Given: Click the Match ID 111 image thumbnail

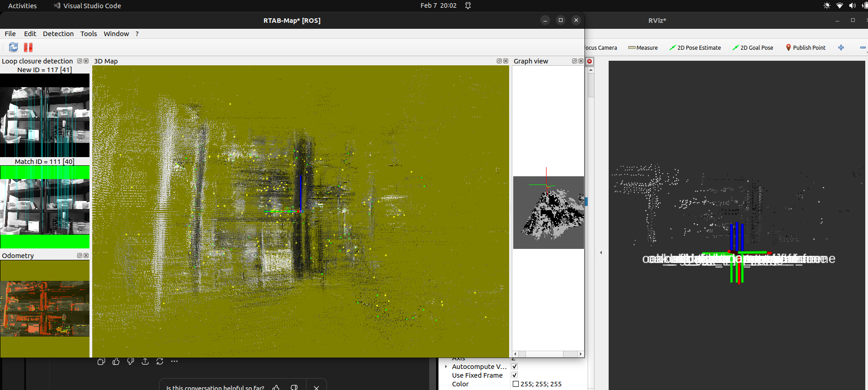Looking at the screenshot, I should pyautogui.click(x=45, y=206).
